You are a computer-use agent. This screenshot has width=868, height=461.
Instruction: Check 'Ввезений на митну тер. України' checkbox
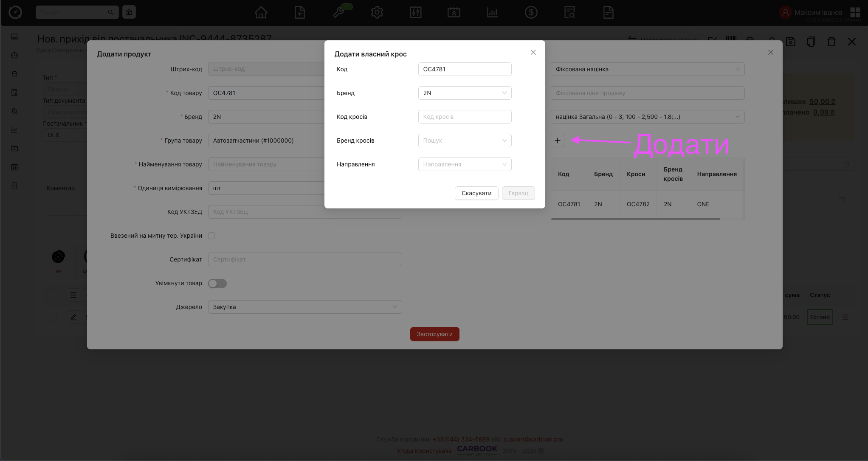pyautogui.click(x=211, y=236)
